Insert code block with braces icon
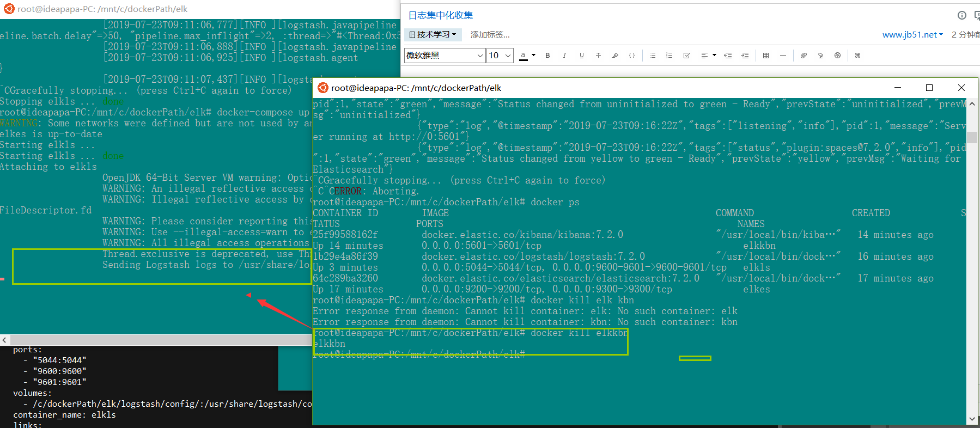The width and height of the screenshot is (980, 428). (x=632, y=56)
